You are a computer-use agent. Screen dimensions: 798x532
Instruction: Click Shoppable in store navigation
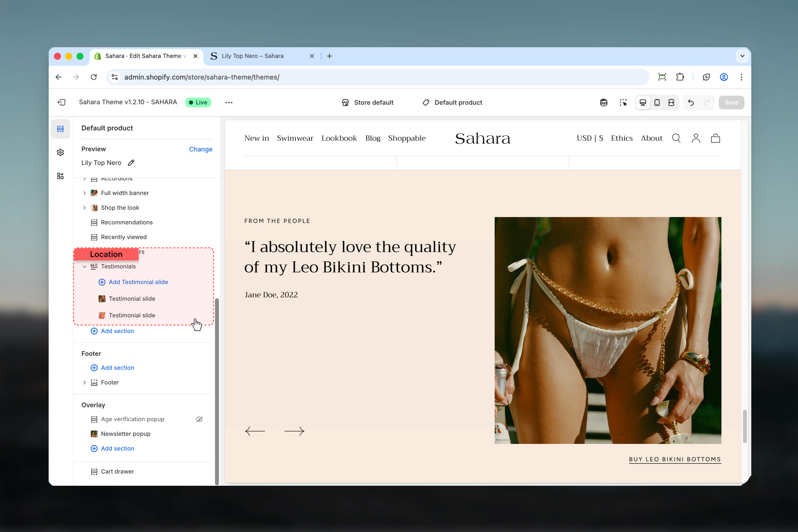point(407,138)
